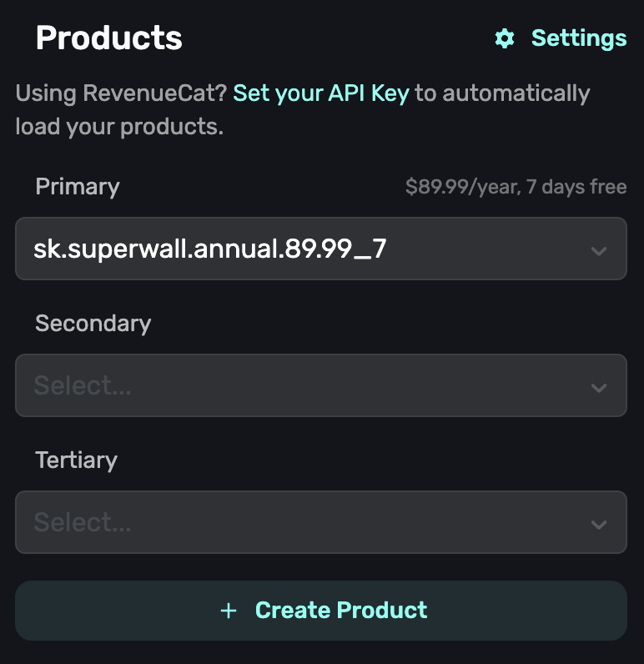The image size is (644, 664).
Task: Click the Tertiary field label
Action: pos(76,460)
